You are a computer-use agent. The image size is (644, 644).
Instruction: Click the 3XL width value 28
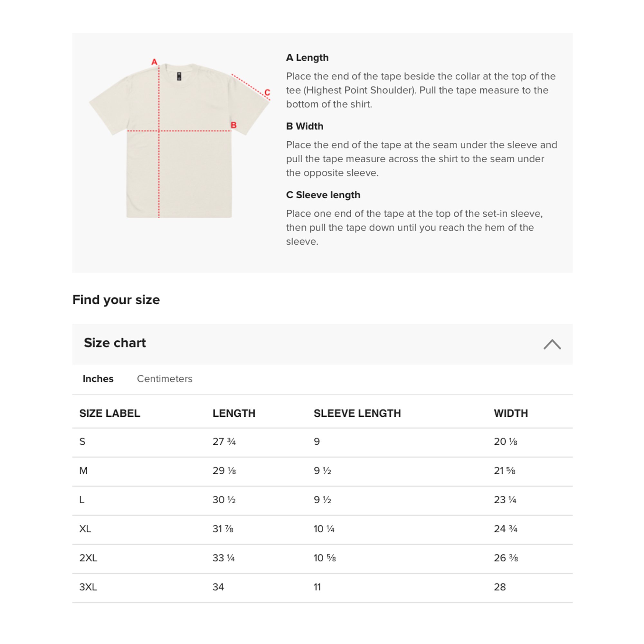tap(500, 587)
